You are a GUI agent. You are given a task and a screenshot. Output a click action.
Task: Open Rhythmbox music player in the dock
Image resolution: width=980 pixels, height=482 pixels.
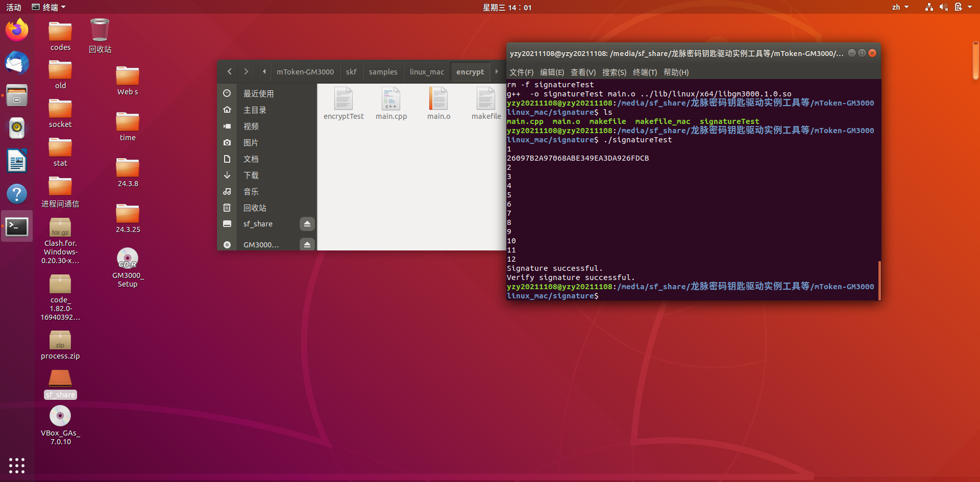17,128
